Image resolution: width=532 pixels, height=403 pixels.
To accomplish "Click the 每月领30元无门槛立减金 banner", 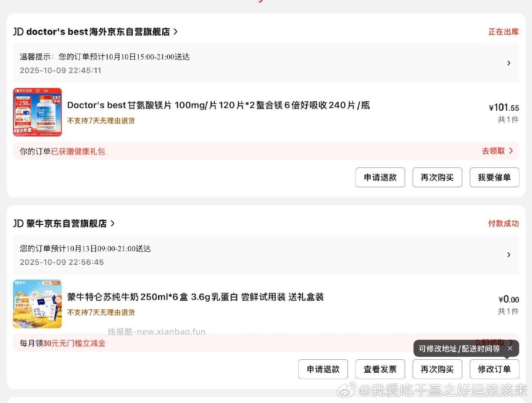I will [63, 343].
